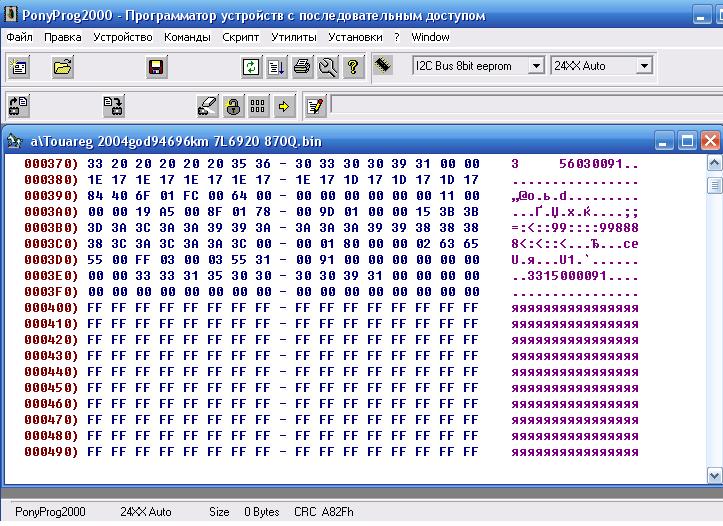Open the Window menu

430,37
